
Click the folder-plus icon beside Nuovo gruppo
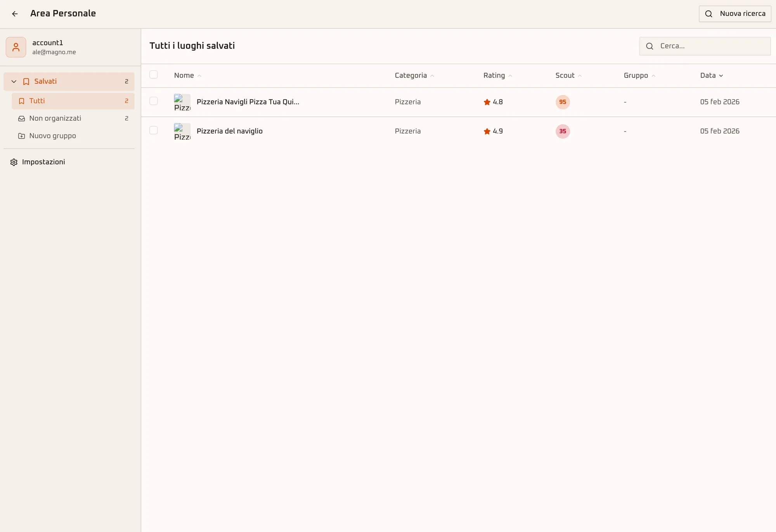coord(22,136)
